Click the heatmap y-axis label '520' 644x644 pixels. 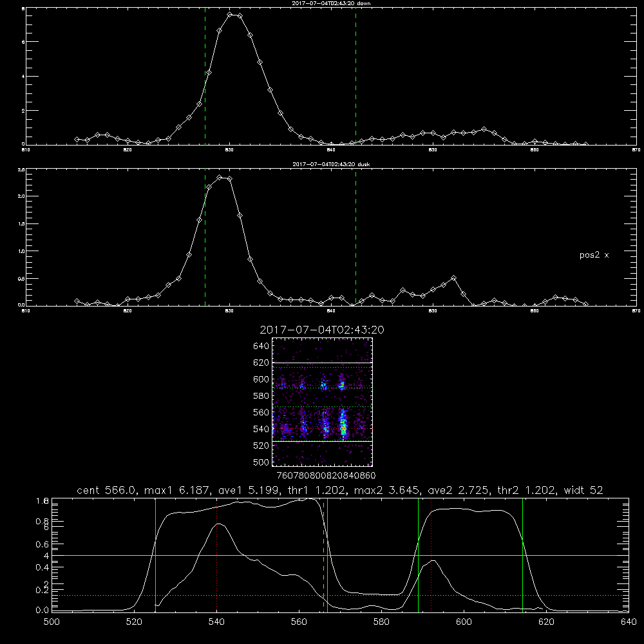click(x=261, y=446)
